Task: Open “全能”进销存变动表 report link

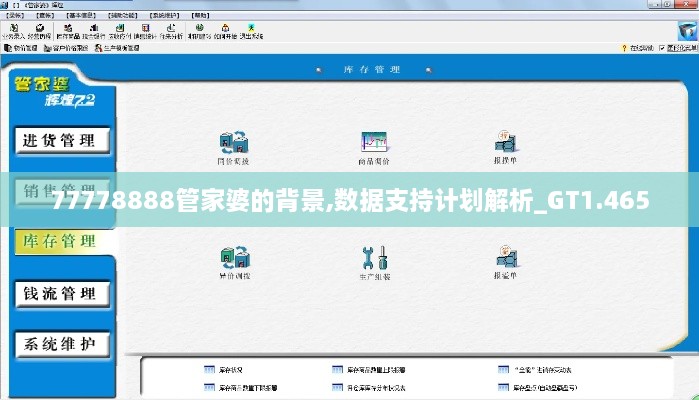Action: point(535,370)
